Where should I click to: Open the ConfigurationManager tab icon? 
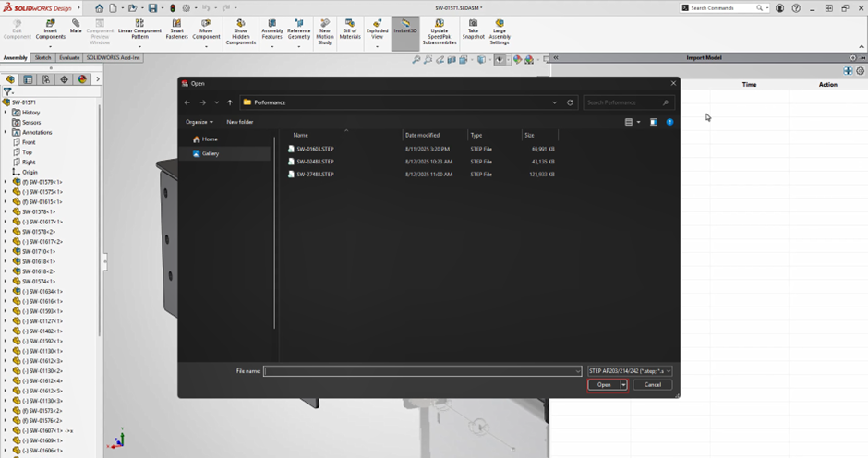[x=46, y=79]
